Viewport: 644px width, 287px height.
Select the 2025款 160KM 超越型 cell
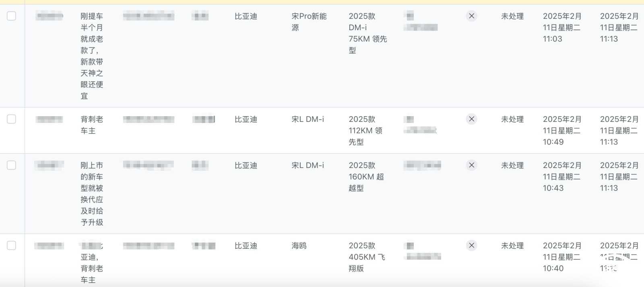pos(366,176)
